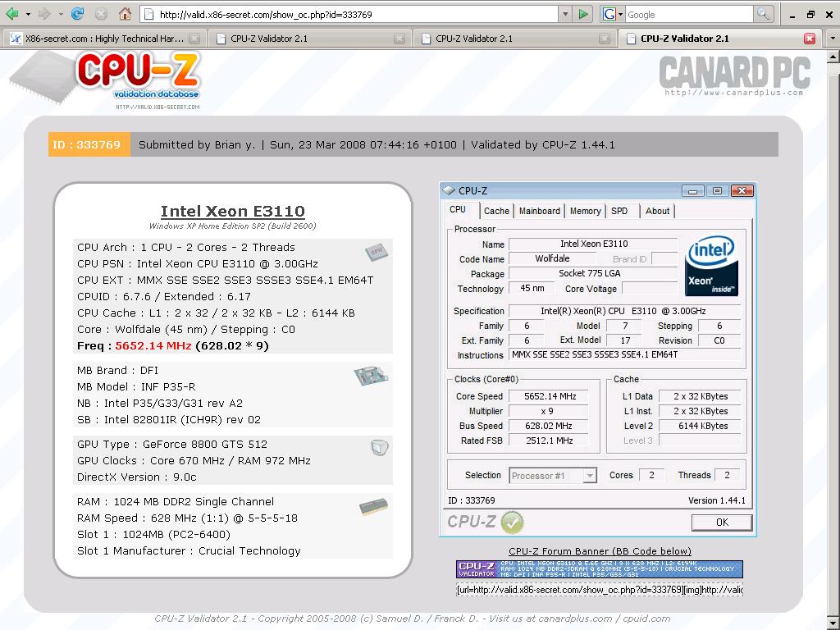Close the active CPU-Z Validator tab
This screenshot has width=840, height=630.
click(x=810, y=39)
